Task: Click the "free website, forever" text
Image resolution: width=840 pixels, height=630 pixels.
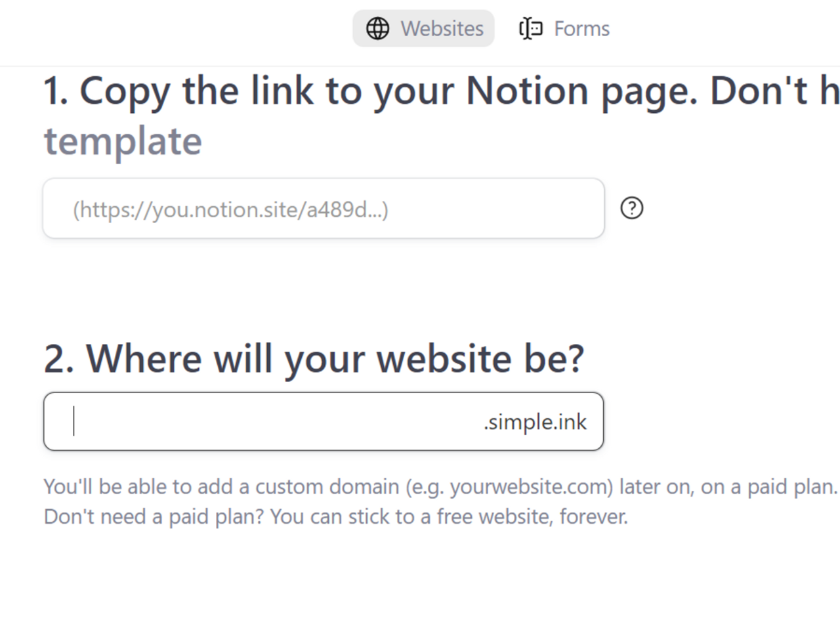Action: point(532,517)
